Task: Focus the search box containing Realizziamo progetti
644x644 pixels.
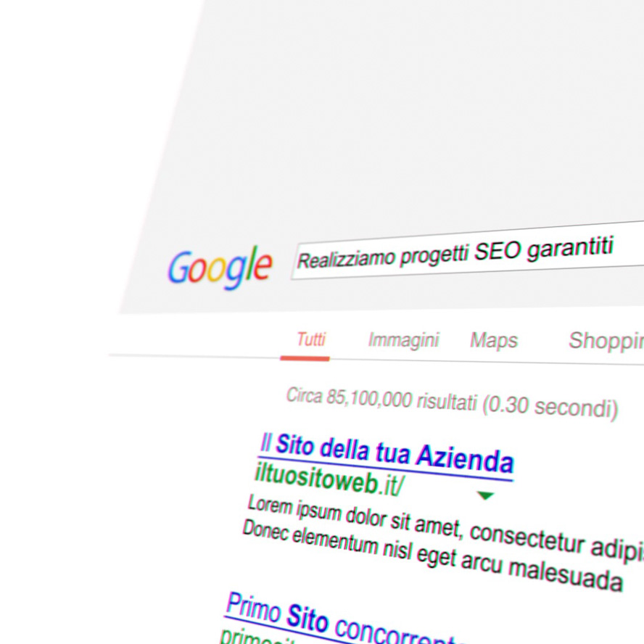Action: (467, 252)
